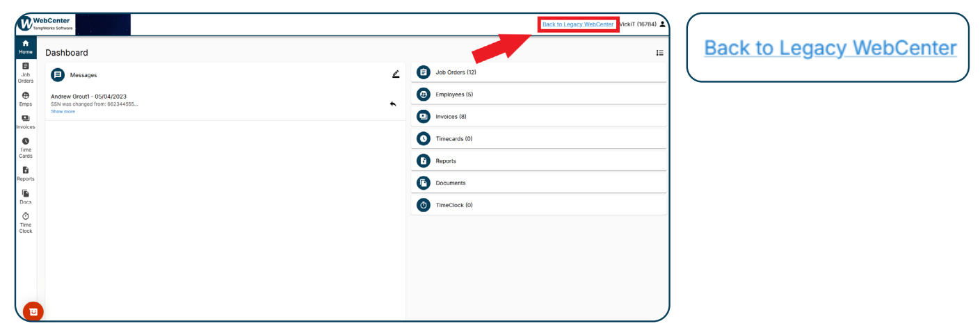This screenshot has height=335, width=980.
Task: Open Job Orders in the sidebar
Action: pos(26,73)
